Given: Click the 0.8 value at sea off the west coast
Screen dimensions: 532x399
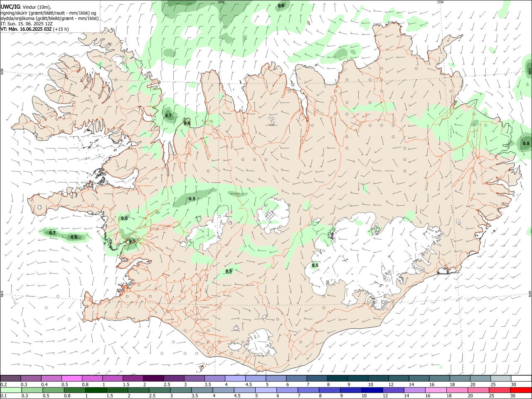Looking at the screenshot, I should [74, 237].
